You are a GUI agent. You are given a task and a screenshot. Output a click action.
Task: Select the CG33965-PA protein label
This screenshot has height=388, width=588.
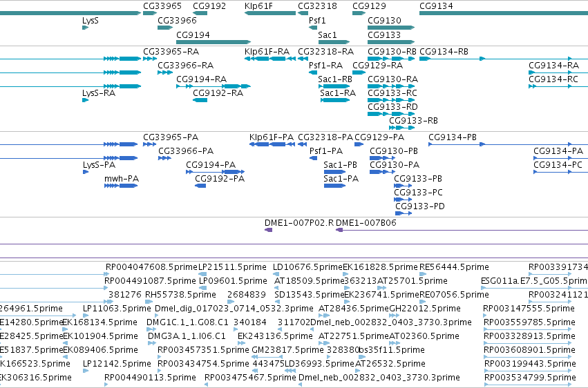tap(171, 137)
